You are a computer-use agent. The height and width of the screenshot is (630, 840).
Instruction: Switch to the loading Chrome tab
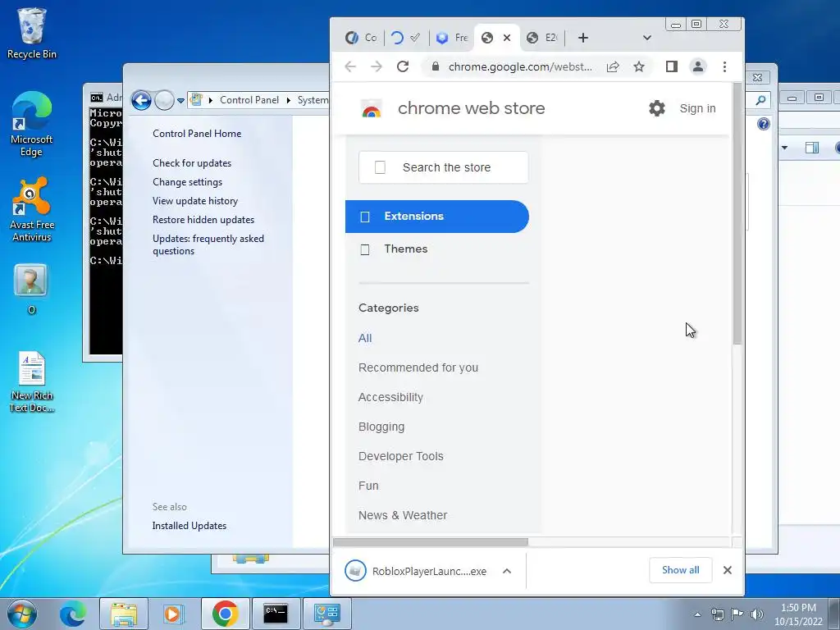(x=405, y=38)
